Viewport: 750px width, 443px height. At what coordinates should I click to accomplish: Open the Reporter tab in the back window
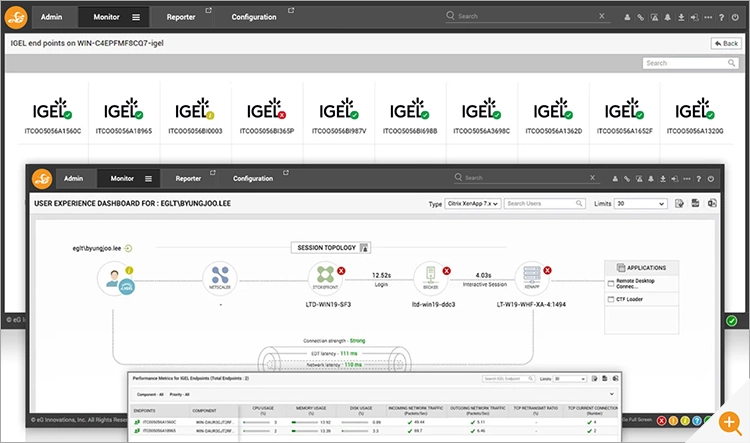181,17
